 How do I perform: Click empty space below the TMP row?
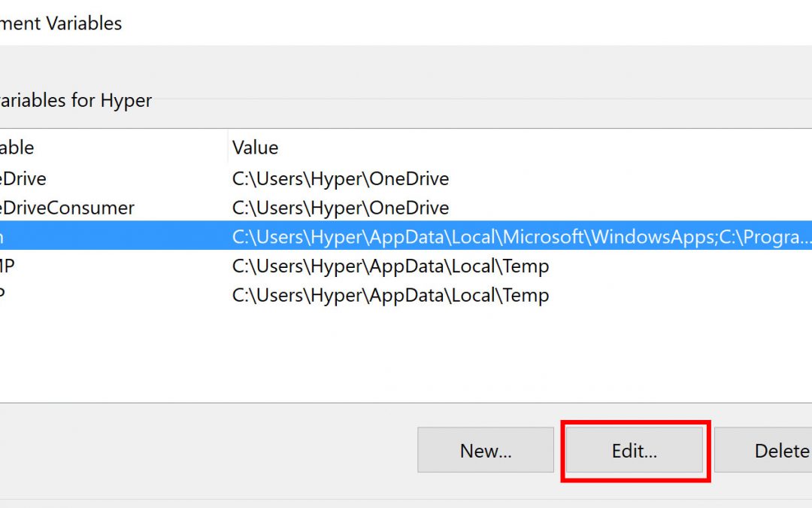376,354
